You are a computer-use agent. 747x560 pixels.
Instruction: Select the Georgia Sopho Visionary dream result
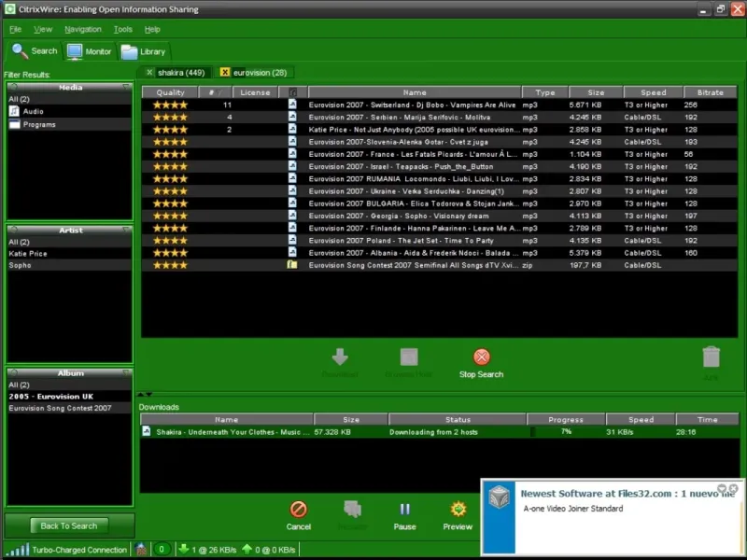click(x=439, y=216)
